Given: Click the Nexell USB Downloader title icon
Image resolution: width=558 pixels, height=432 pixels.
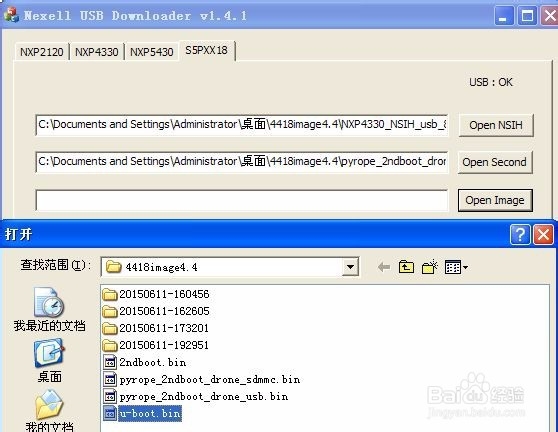Looking at the screenshot, I should coord(11,15).
